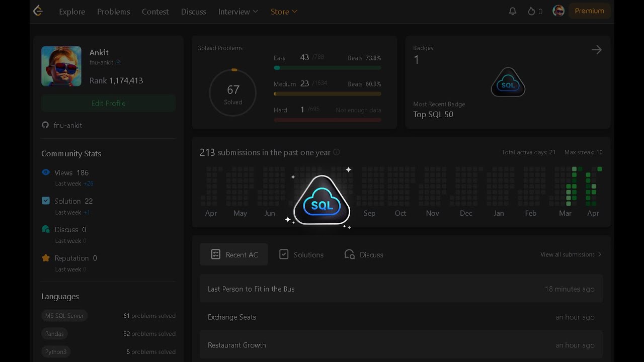This screenshot has height=362, width=644.
Task: Open the Restaurant Growth submission
Action: pos(401,345)
